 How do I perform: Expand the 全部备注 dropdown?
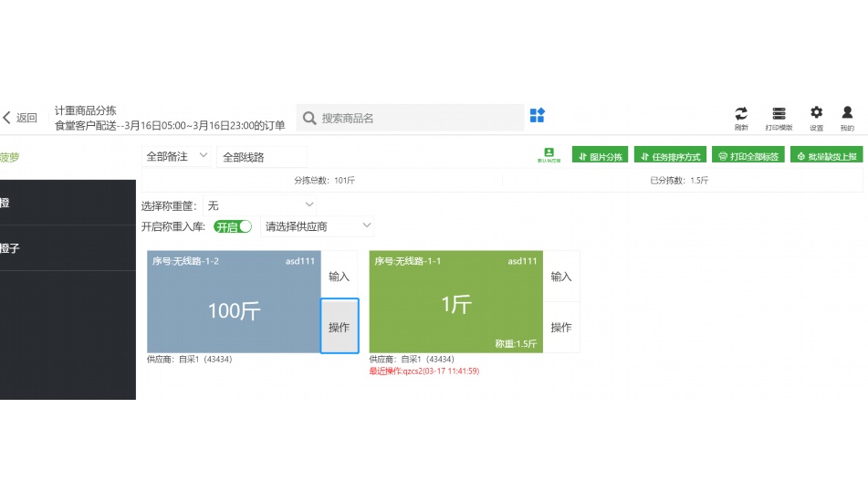(x=177, y=157)
